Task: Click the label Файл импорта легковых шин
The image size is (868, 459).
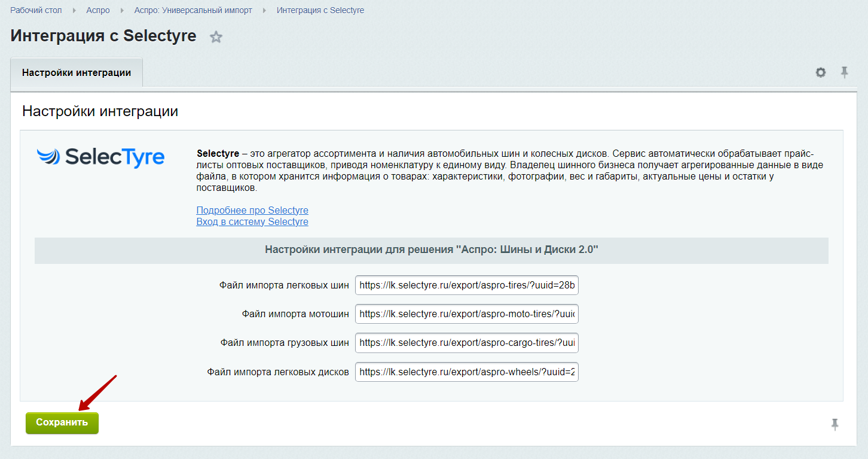Action: click(284, 285)
